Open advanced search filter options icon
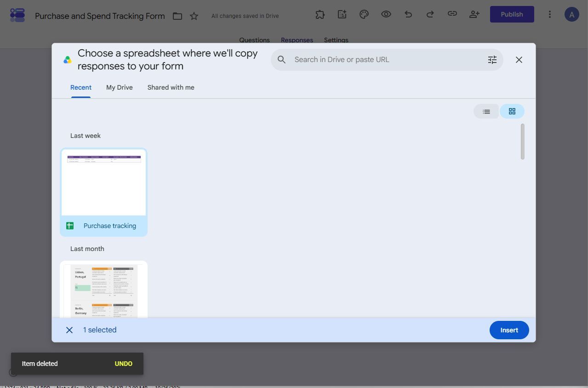The width and height of the screenshot is (588, 388). coord(492,60)
